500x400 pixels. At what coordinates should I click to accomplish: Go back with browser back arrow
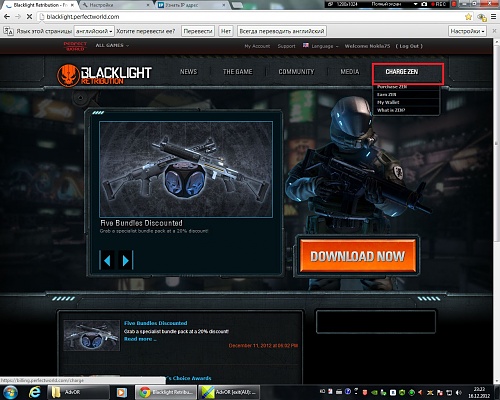point(7,17)
